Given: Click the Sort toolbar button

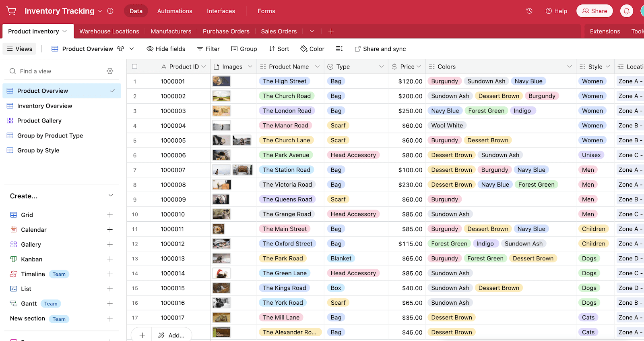Looking at the screenshot, I should [x=279, y=49].
